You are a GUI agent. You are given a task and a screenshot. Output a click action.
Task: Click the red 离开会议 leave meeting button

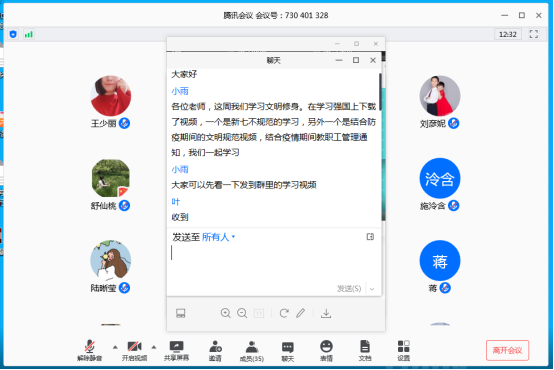(507, 350)
